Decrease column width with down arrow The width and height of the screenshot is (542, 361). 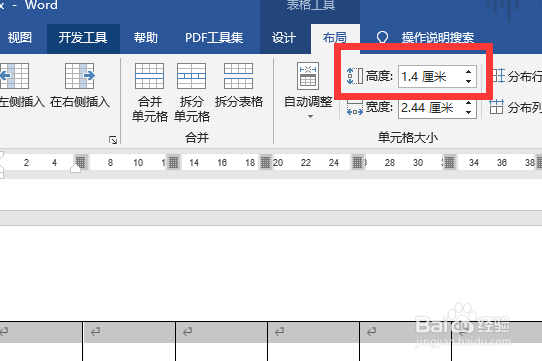coord(468,112)
